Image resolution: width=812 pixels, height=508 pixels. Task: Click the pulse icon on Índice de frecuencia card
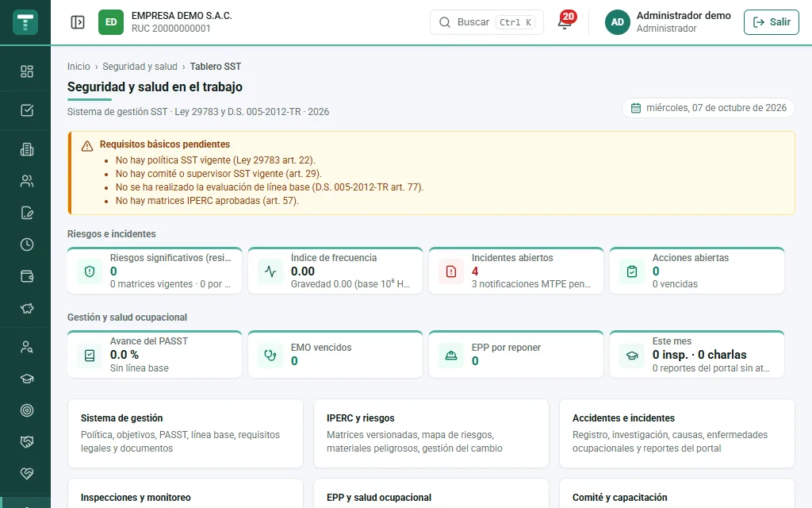270,271
